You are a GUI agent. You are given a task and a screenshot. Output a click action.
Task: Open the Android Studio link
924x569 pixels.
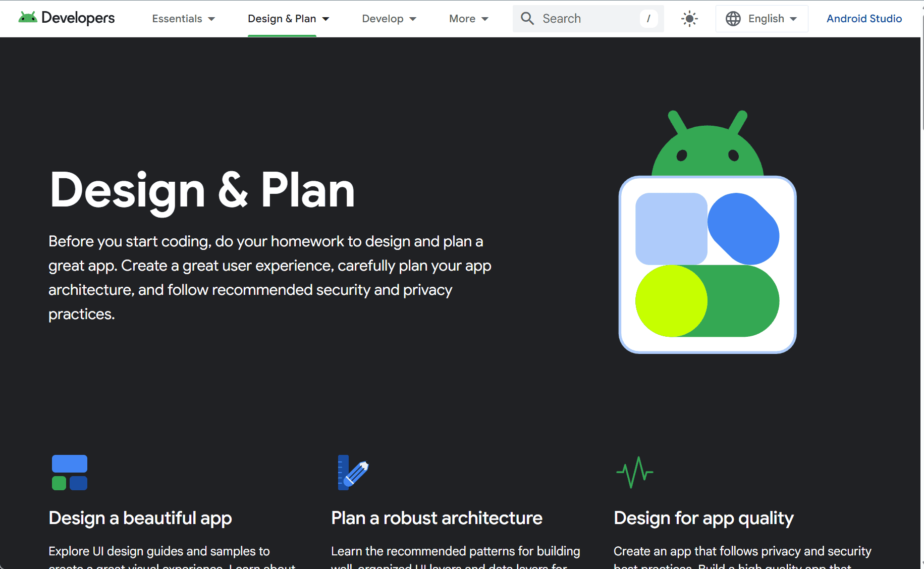click(x=864, y=18)
